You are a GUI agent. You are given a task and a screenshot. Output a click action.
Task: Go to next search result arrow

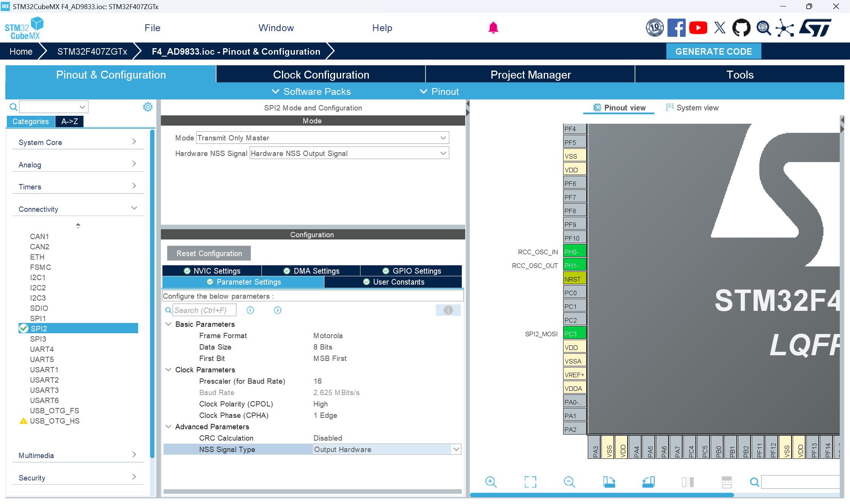click(277, 310)
